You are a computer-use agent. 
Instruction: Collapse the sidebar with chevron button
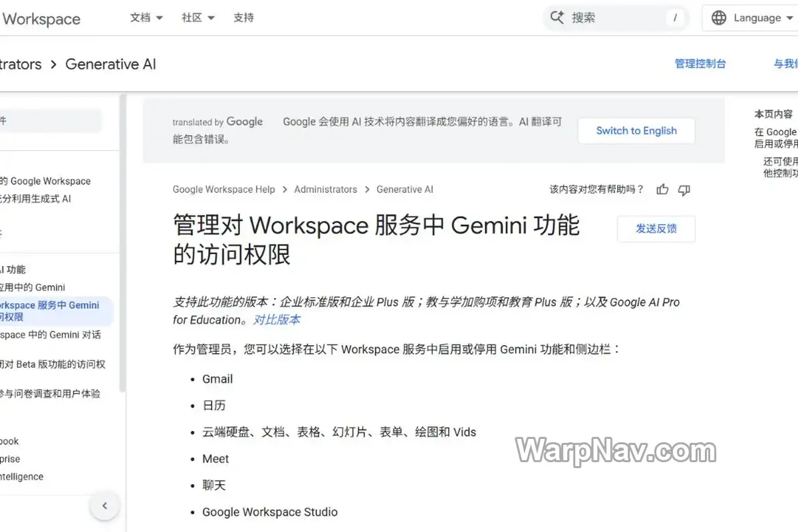pos(104,506)
